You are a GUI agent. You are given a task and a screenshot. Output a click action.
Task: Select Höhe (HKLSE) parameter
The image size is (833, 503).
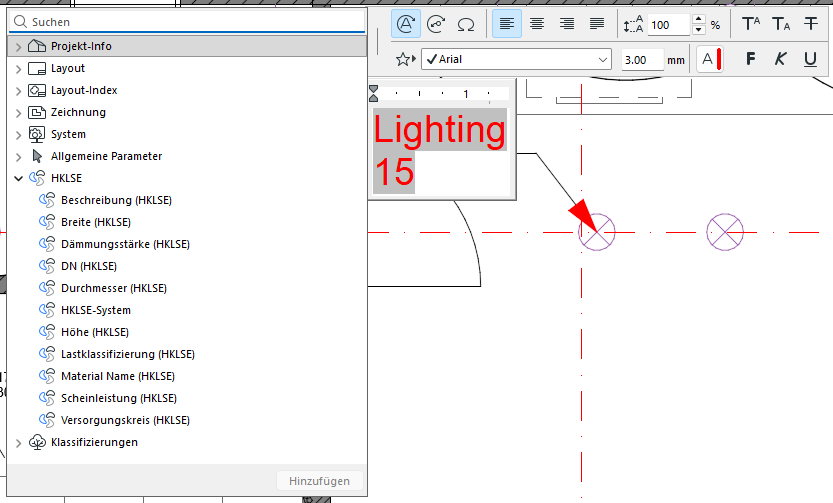(x=95, y=332)
